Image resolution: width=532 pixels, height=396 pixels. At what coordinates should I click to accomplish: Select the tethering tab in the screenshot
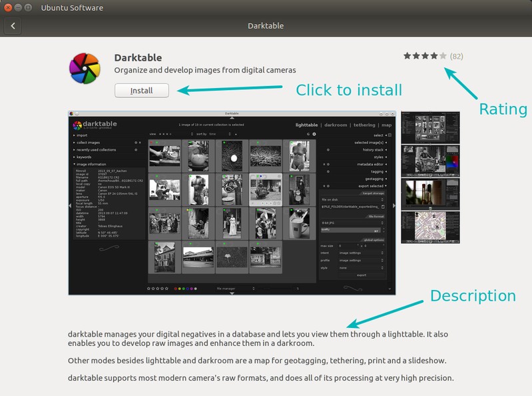(364, 125)
